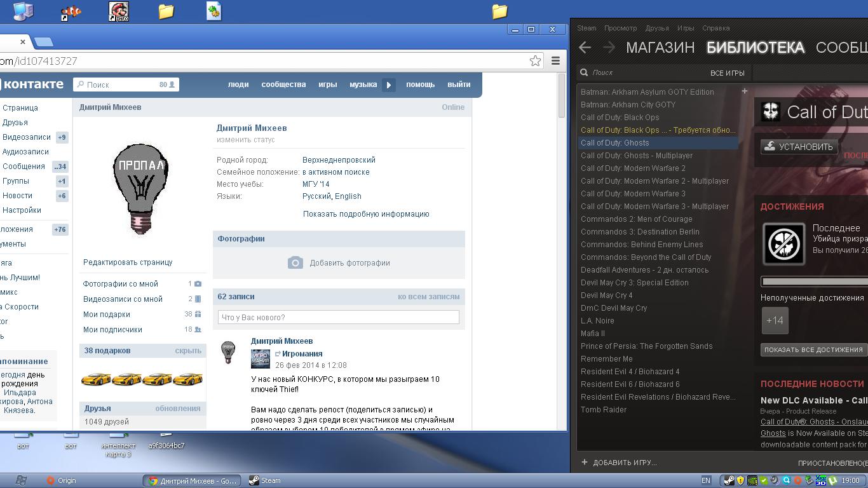Image resolution: width=868 pixels, height=488 pixels.
Task: Open the Друзья menu in Steam
Action: coord(656,28)
